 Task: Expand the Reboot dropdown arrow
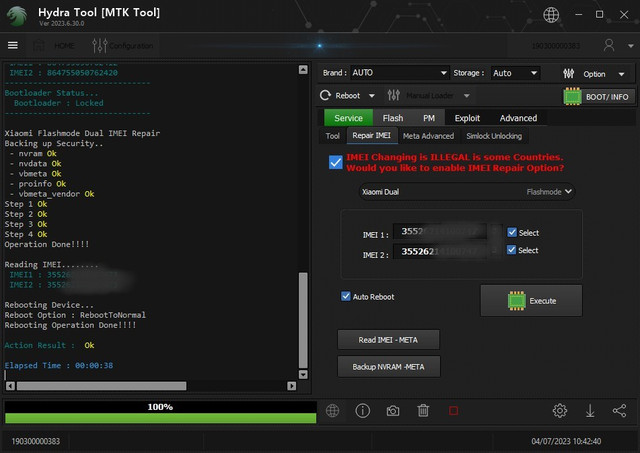pyautogui.click(x=372, y=96)
